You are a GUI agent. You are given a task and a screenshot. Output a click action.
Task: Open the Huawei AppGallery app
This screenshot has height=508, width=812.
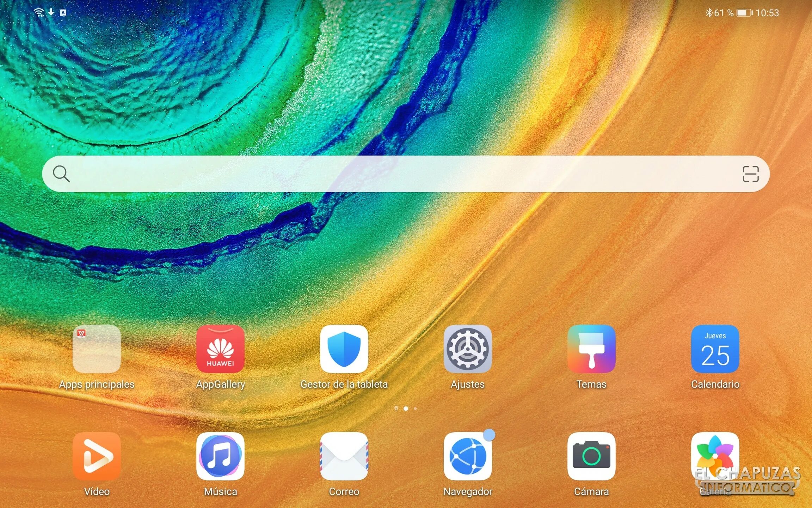220,349
